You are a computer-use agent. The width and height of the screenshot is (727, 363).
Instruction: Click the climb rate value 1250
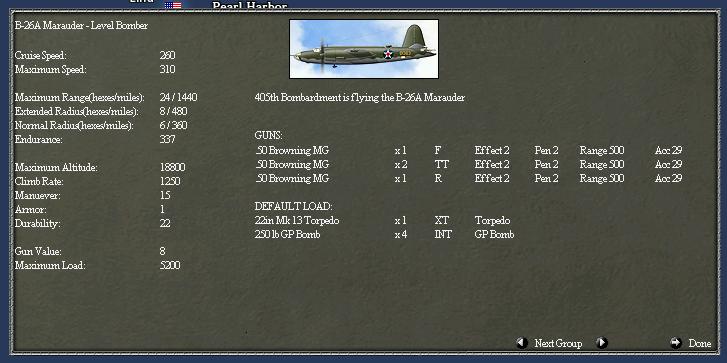170,181
